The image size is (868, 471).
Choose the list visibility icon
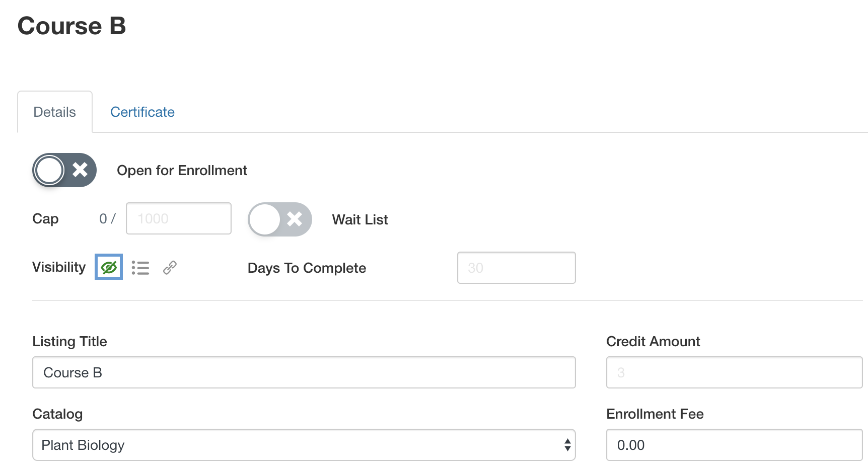(140, 268)
